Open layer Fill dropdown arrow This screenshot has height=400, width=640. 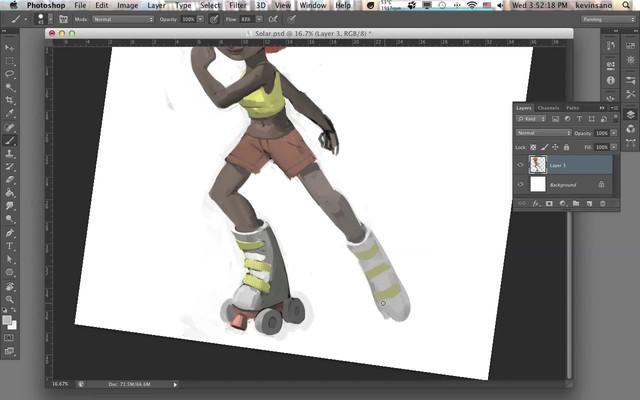[x=613, y=147]
